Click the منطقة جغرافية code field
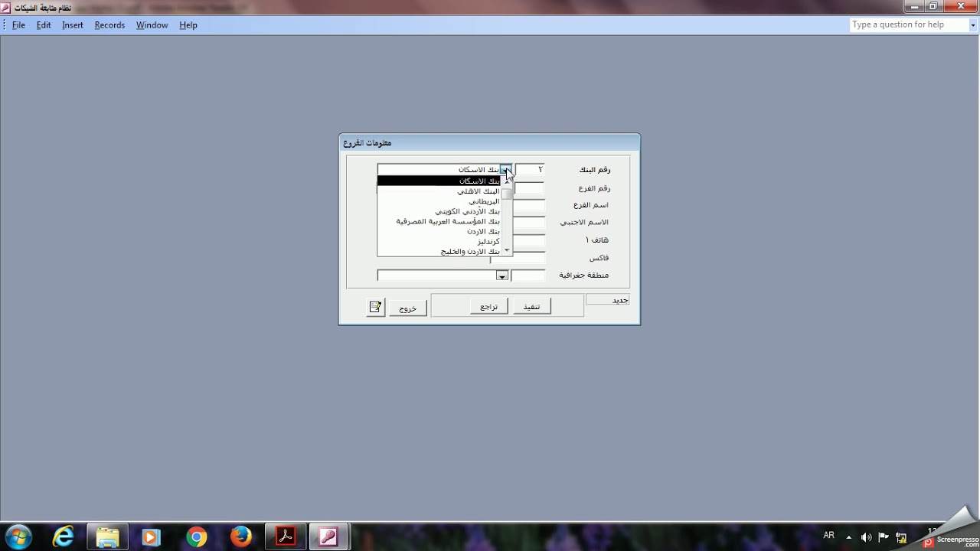 coord(528,275)
